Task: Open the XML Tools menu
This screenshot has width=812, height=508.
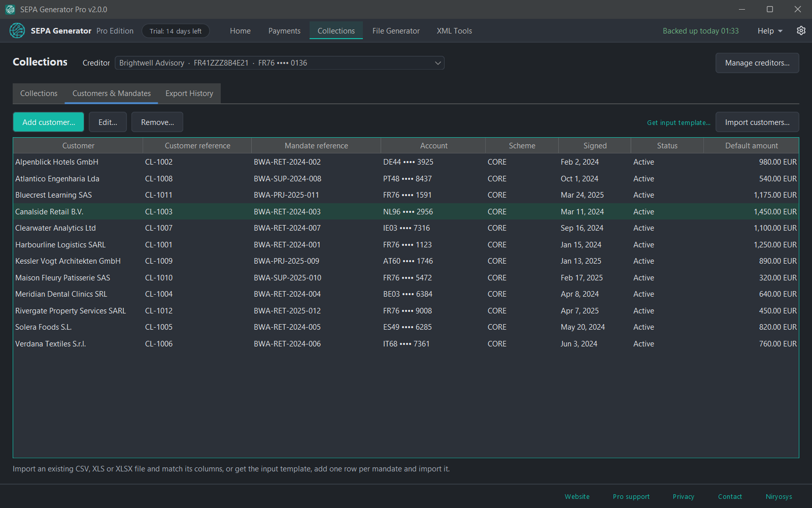Action: click(454, 31)
